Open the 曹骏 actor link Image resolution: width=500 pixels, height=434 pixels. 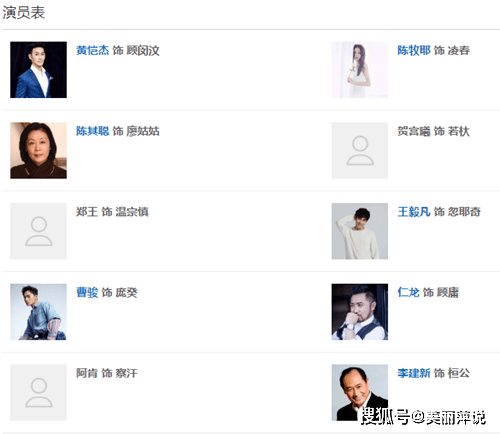point(87,292)
